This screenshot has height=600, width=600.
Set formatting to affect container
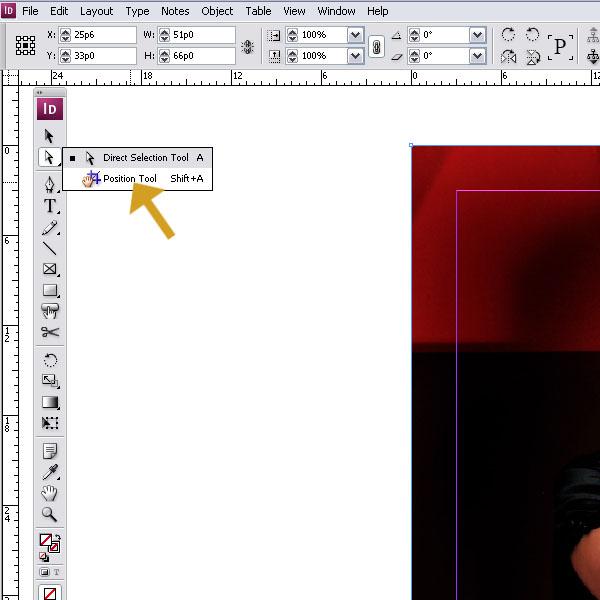tap(44, 572)
